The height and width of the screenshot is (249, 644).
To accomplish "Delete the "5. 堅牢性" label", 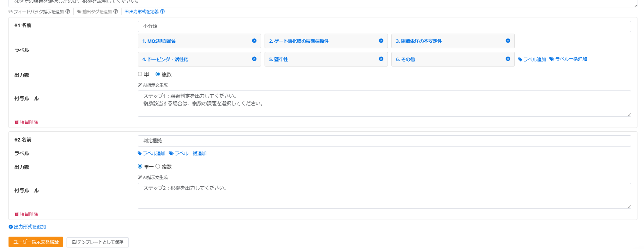I will (x=381, y=59).
